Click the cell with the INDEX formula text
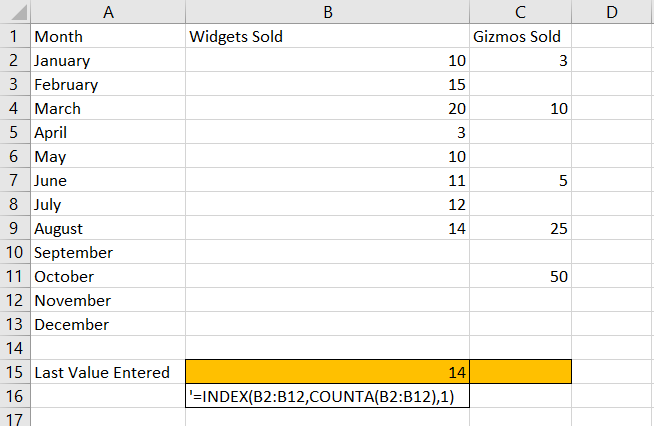The height and width of the screenshot is (426, 654). pos(327,396)
